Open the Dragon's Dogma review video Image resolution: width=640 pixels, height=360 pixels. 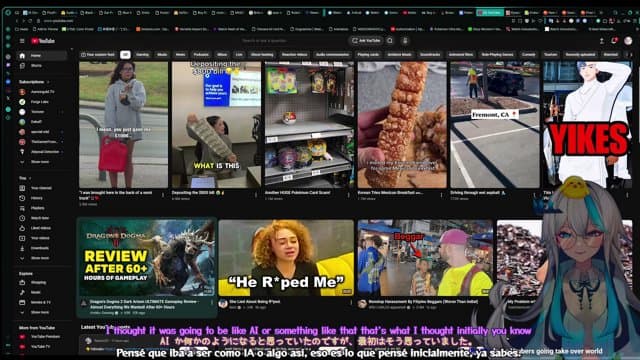tap(147, 258)
